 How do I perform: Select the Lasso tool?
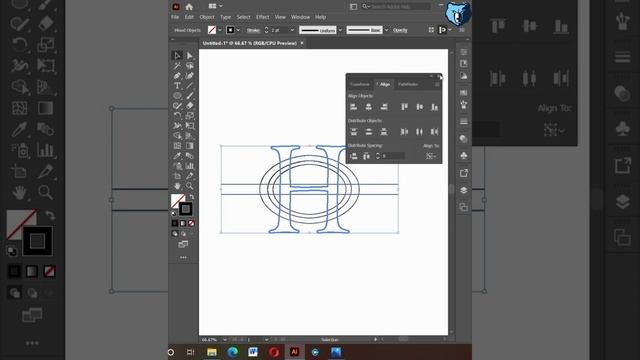coord(189,65)
